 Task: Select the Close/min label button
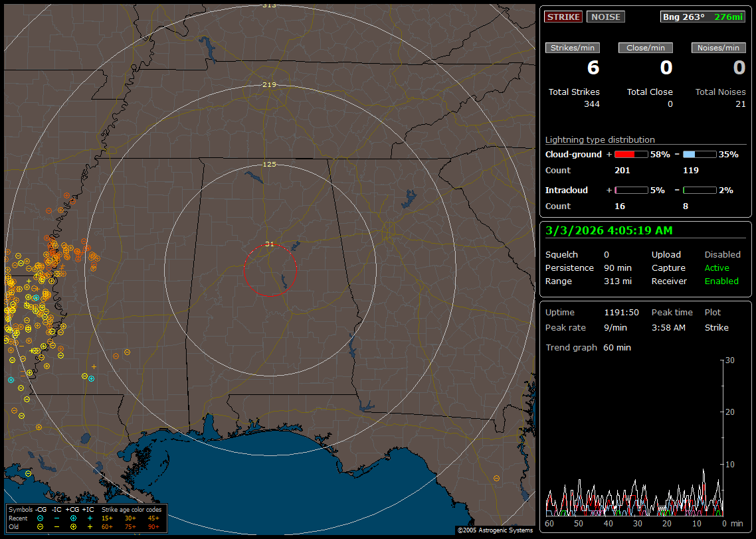pyautogui.click(x=646, y=48)
